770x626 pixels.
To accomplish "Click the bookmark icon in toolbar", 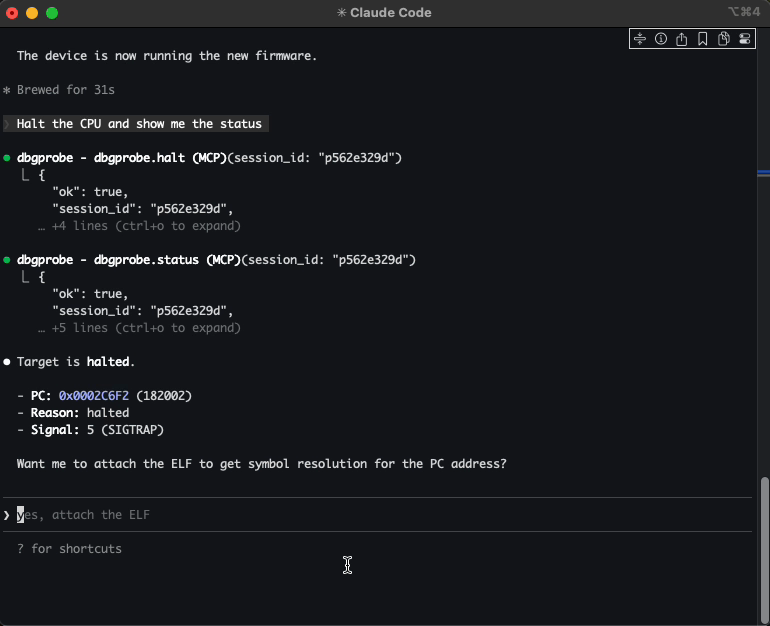I will pos(703,39).
